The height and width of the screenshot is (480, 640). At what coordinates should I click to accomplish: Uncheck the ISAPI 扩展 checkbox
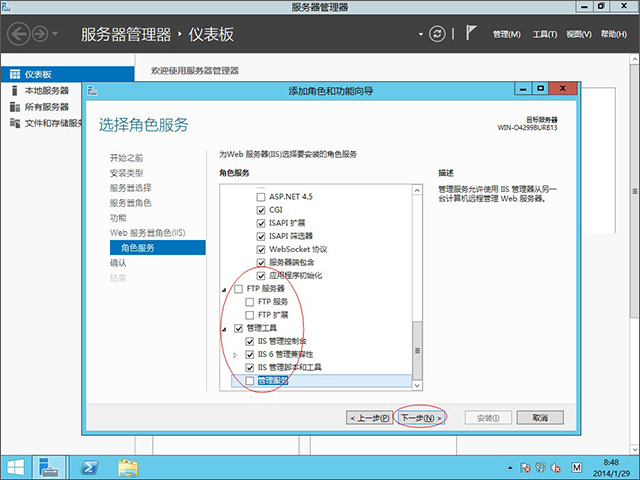coord(261,223)
